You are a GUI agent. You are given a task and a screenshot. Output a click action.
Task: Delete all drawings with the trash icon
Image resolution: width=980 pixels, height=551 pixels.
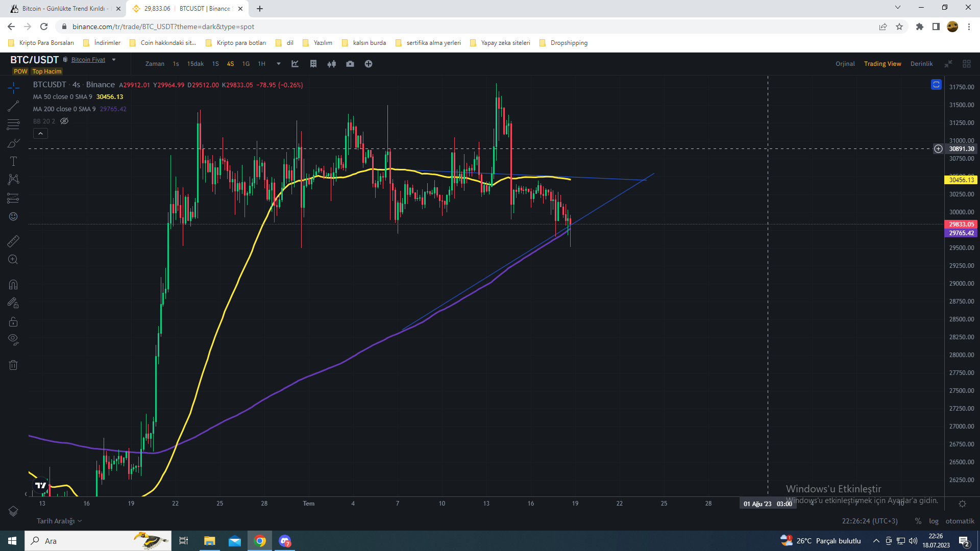coord(13,365)
